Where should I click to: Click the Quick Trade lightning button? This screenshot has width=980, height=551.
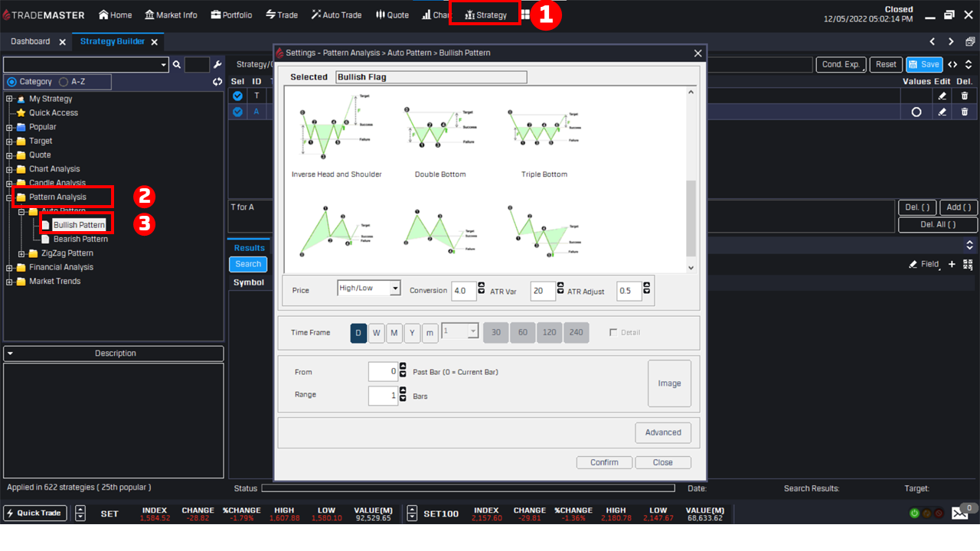point(35,513)
